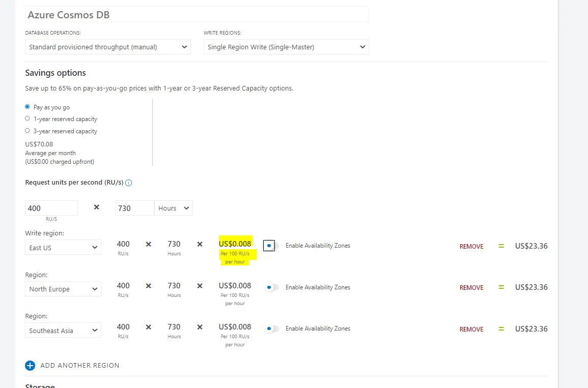Remove the North Europe region row
The width and height of the screenshot is (588, 388).
[x=471, y=288]
